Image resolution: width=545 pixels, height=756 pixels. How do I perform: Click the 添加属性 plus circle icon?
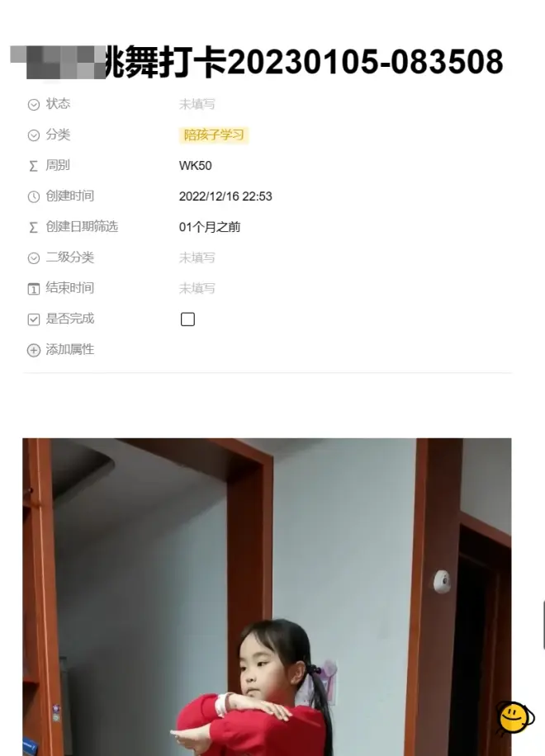(x=33, y=350)
